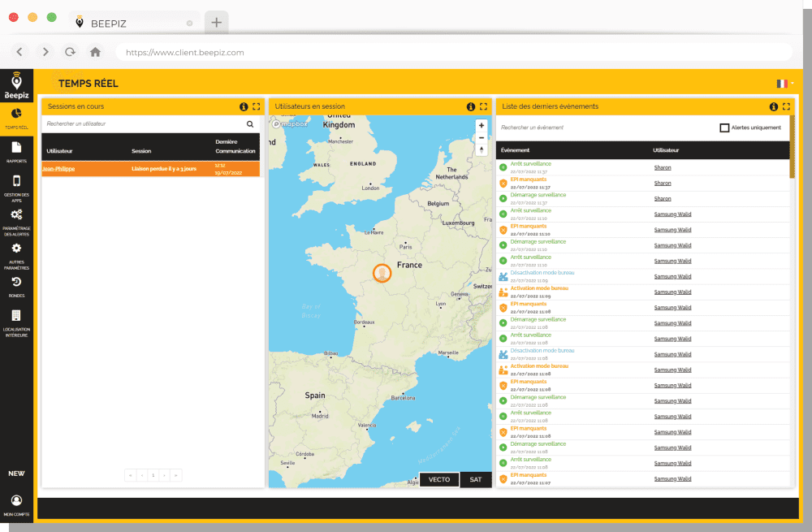
Task: Reload the browser page
Action: 70,52
